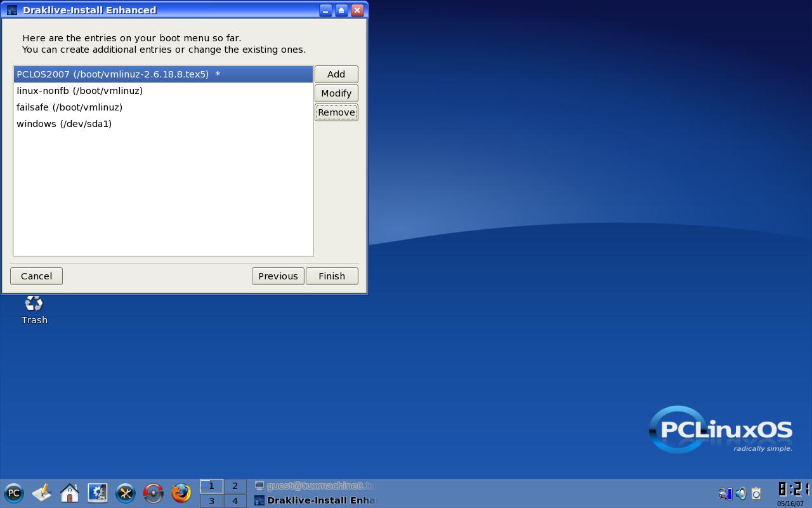
Task: Select the guest@tuxmachine0 taskbar entry
Action: coord(315,486)
